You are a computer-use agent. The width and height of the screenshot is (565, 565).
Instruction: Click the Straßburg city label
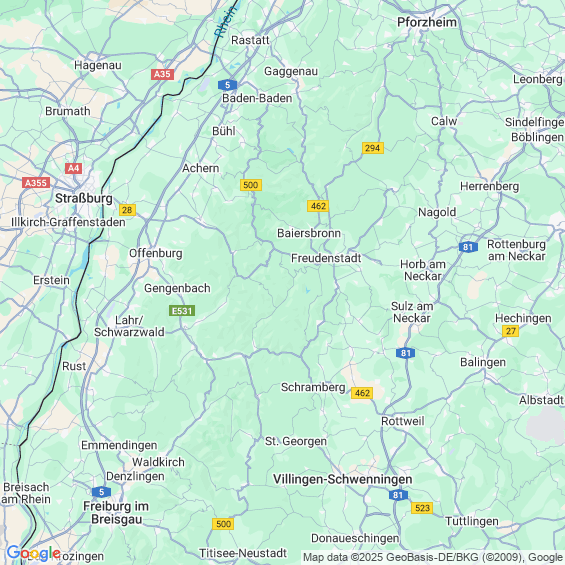pyautogui.click(x=84, y=199)
